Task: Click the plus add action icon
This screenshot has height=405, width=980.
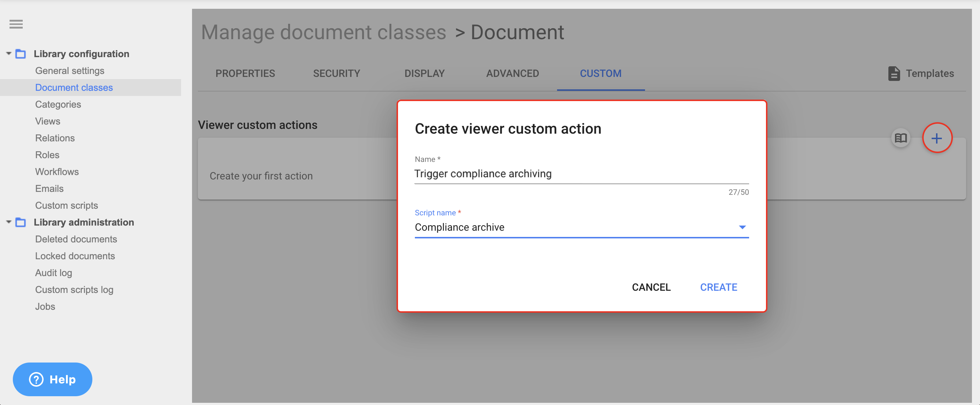Action: [x=936, y=138]
